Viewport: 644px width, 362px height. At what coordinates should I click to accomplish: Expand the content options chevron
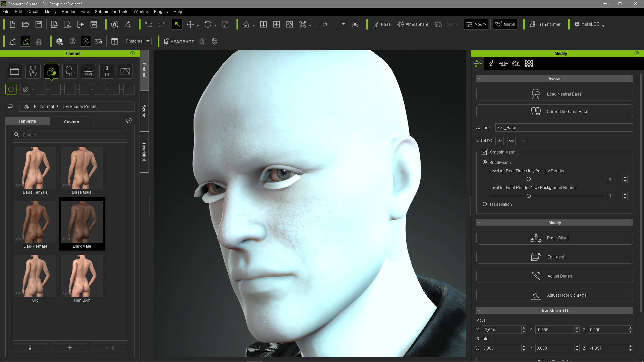[129, 120]
